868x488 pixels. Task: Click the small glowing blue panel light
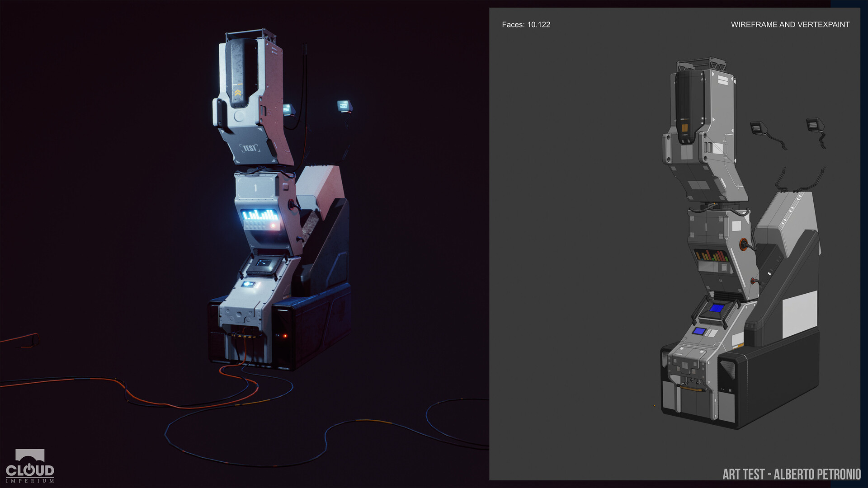[248, 284]
